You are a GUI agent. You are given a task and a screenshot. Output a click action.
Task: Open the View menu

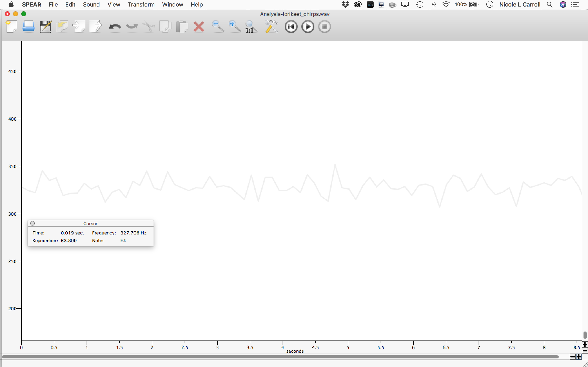pyautogui.click(x=114, y=4)
